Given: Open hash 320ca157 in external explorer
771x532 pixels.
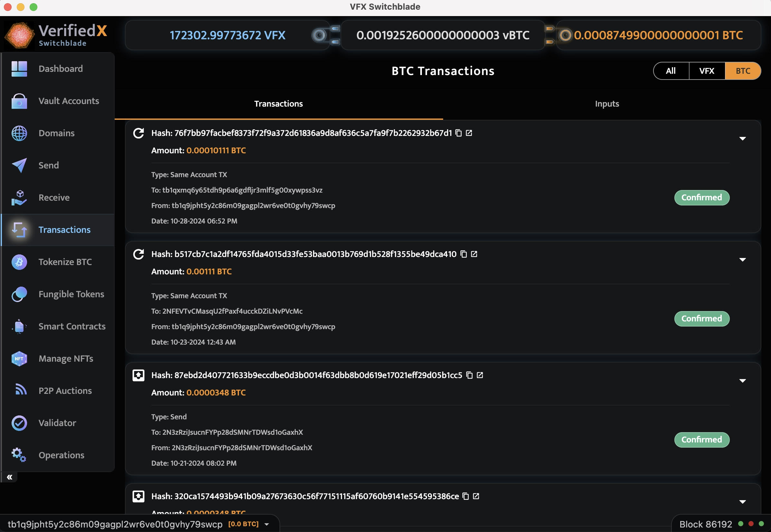Looking at the screenshot, I should 476,496.
